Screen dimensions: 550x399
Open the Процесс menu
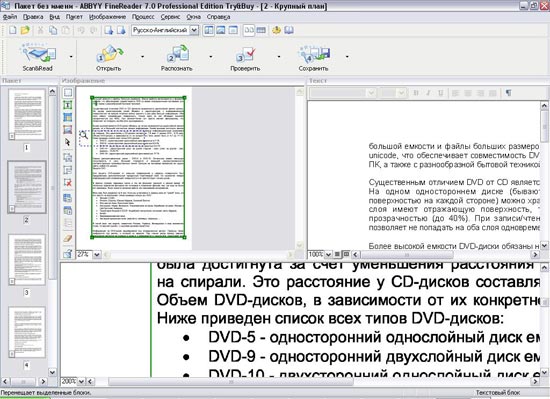coord(143,17)
